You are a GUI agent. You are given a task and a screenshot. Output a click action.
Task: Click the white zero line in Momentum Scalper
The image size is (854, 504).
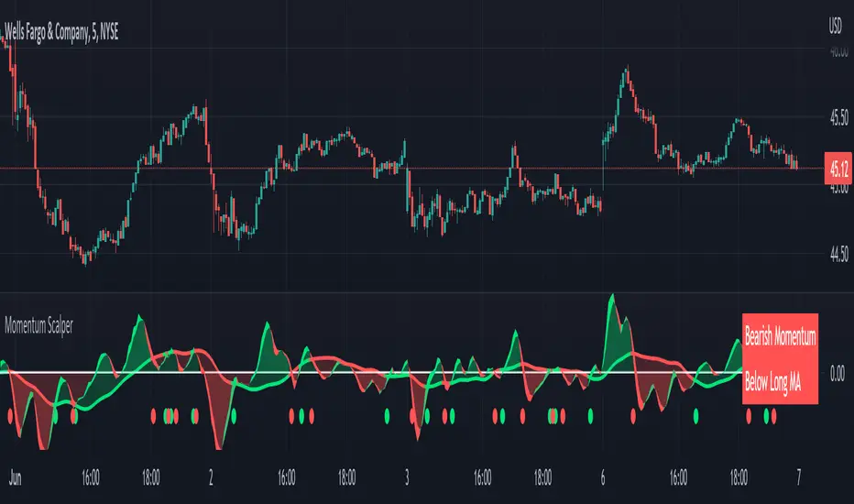coord(370,373)
